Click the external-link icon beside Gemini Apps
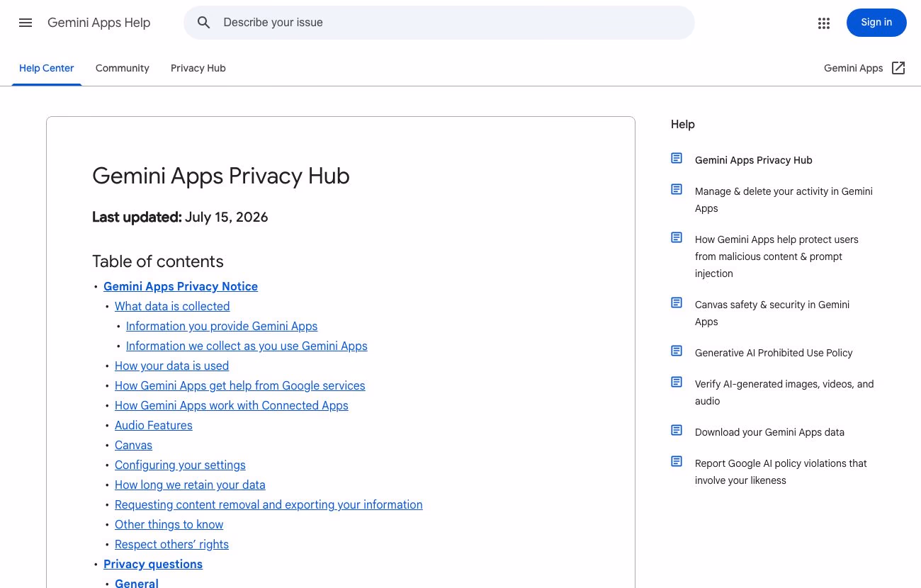 (x=898, y=68)
